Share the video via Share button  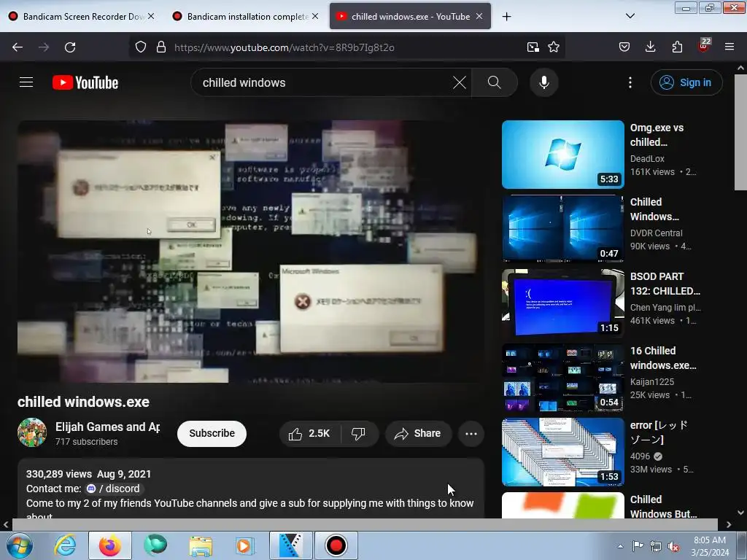coord(418,433)
